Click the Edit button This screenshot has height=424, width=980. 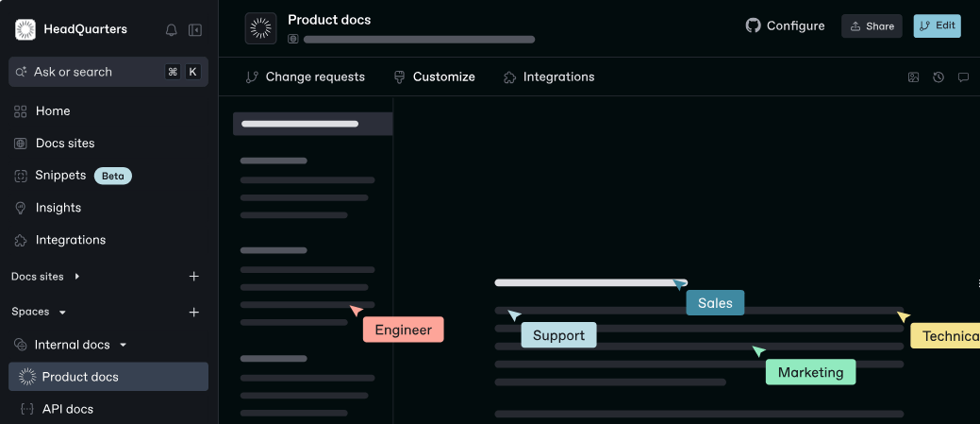(x=937, y=26)
